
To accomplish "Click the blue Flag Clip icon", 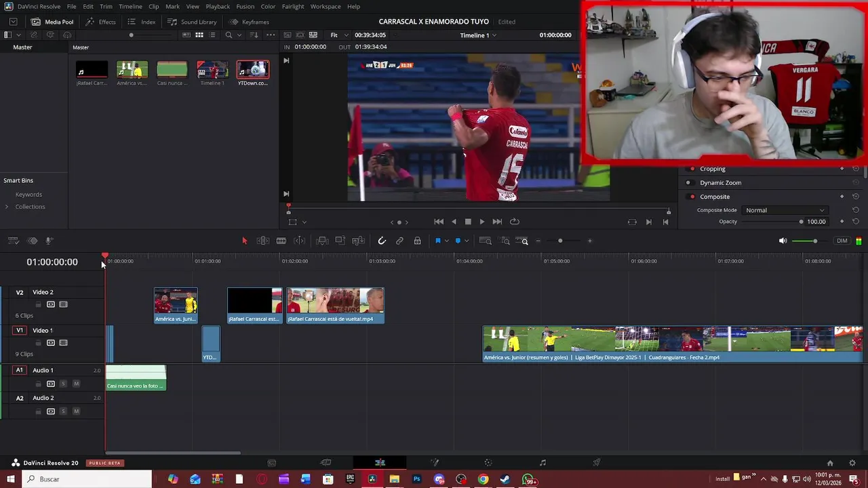I will tap(437, 241).
